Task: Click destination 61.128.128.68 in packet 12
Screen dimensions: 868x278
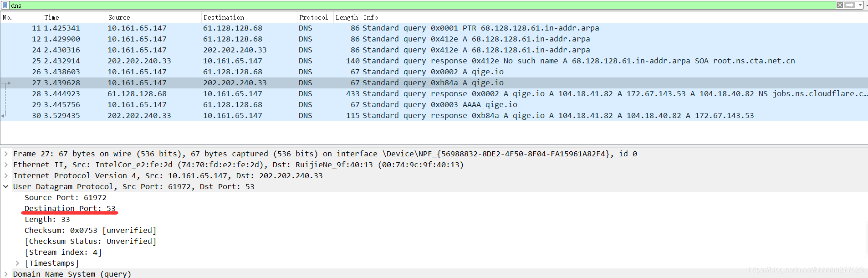Action: coord(233,39)
